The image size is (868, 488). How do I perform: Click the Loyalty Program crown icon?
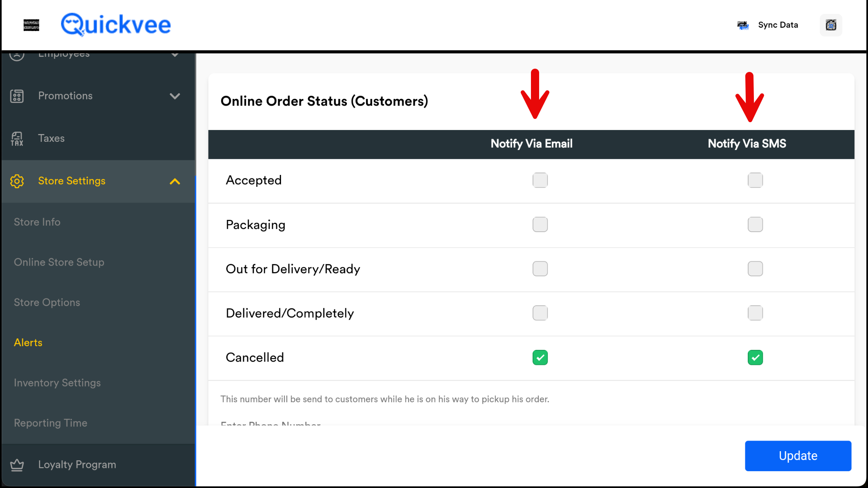(17, 465)
